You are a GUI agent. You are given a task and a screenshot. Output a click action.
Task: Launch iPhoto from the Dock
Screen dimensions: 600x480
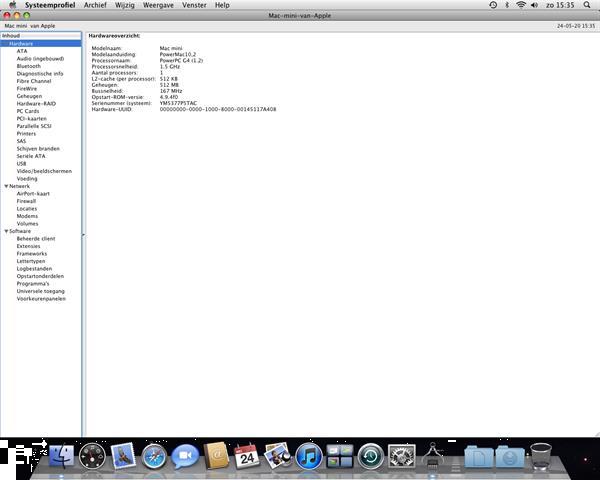278,456
